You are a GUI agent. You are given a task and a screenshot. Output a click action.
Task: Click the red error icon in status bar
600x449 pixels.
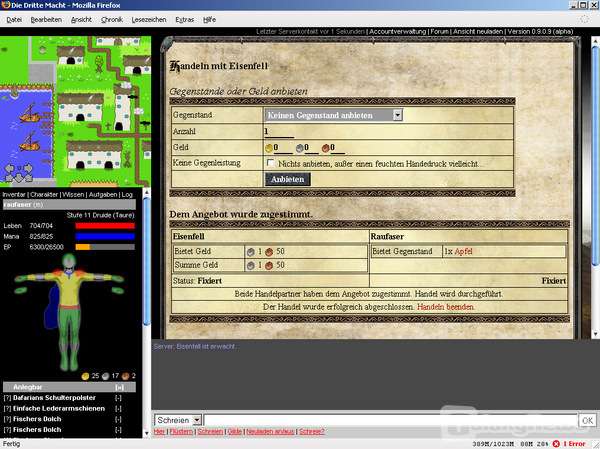tap(556, 444)
